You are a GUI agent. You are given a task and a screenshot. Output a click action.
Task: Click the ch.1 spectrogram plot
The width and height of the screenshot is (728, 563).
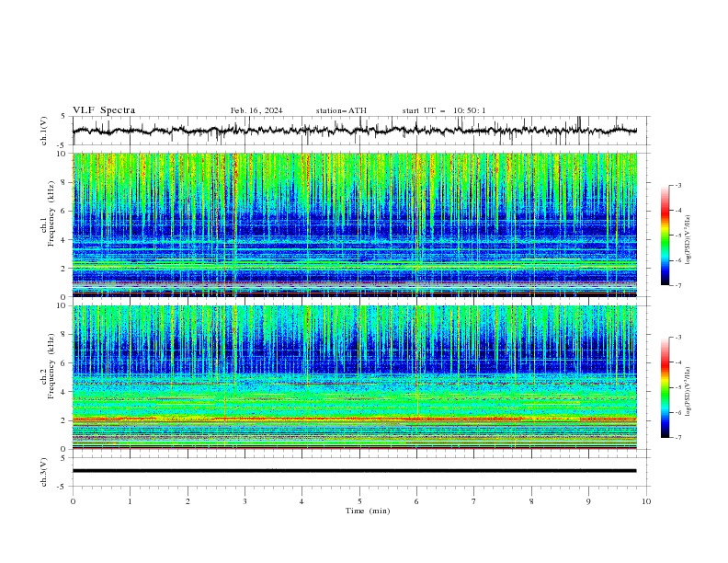pos(354,224)
